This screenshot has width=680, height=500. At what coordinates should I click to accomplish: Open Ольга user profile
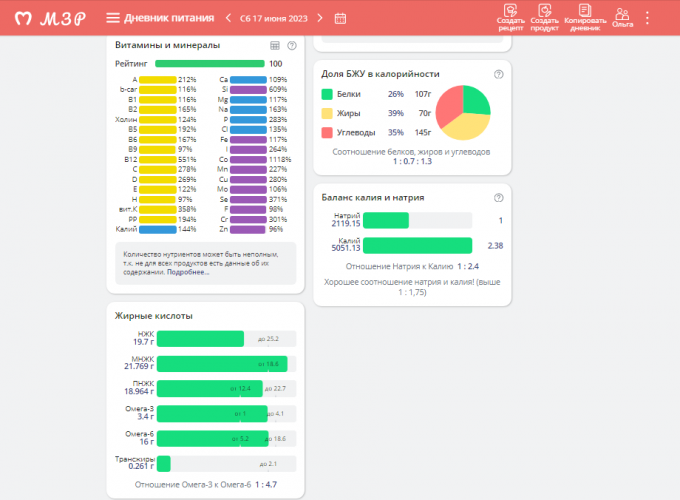tap(622, 18)
